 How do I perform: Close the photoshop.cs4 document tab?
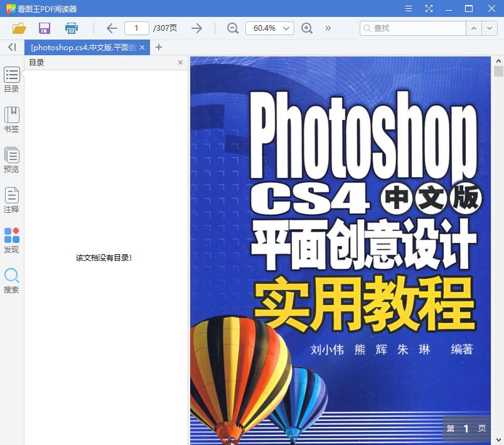point(142,48)
